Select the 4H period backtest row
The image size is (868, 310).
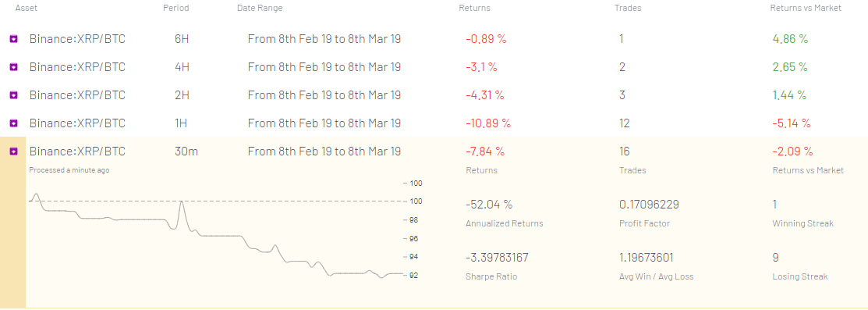pyautogui.click(x=434, y=67)
